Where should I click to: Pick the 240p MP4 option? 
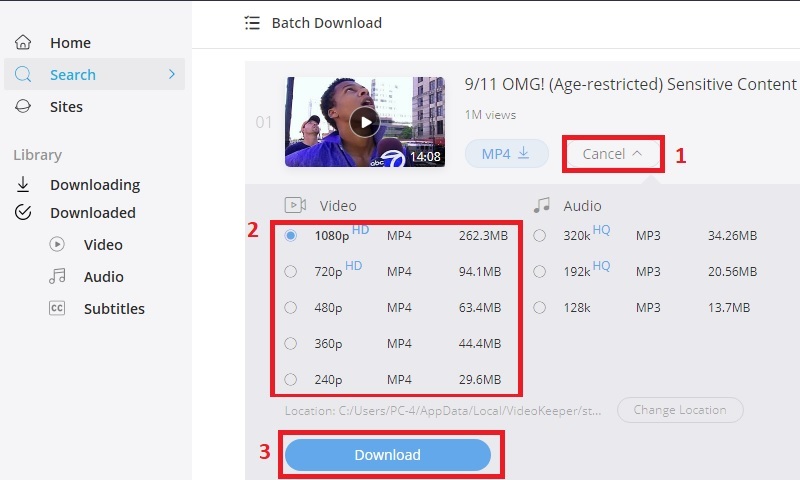(291, 380)
